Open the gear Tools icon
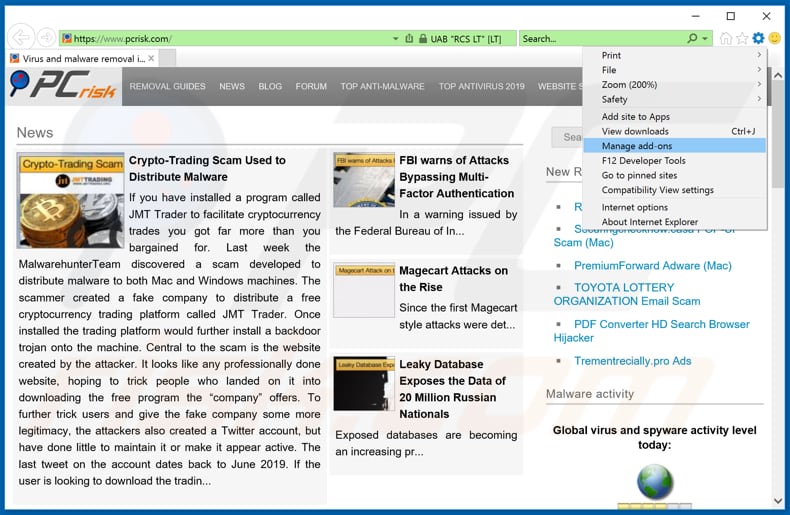Screen dimensions: 790x515 (x=758, y=38)
